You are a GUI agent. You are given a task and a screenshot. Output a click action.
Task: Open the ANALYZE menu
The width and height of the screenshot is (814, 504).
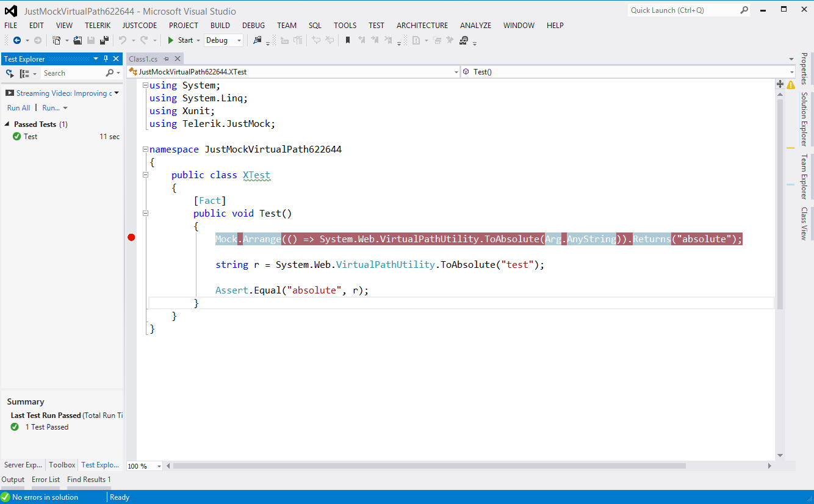tap(475, 25)
